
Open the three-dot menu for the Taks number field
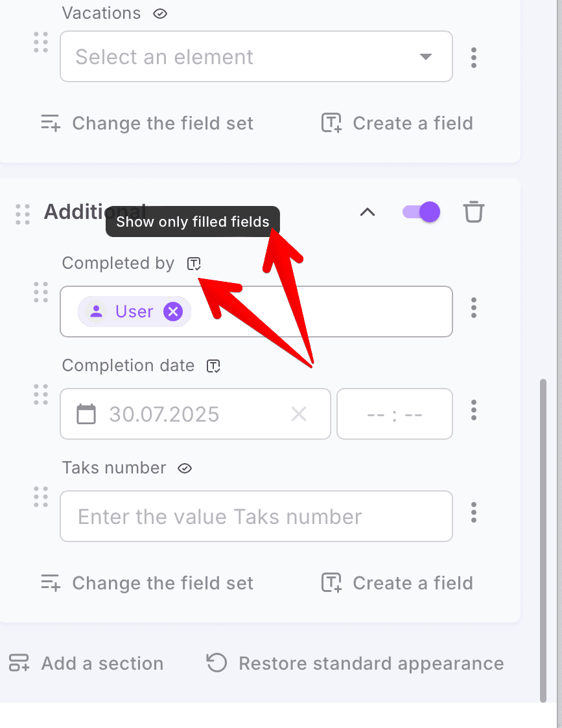coord(474,512)
